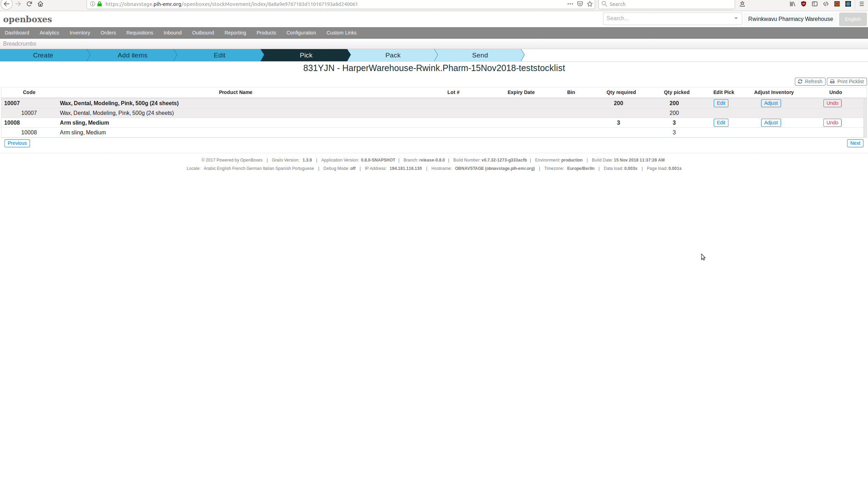Screen dimensions: 868x478
Task: Undo the pick for Arm sling, Medium
Action: click(x=832, y=123)
